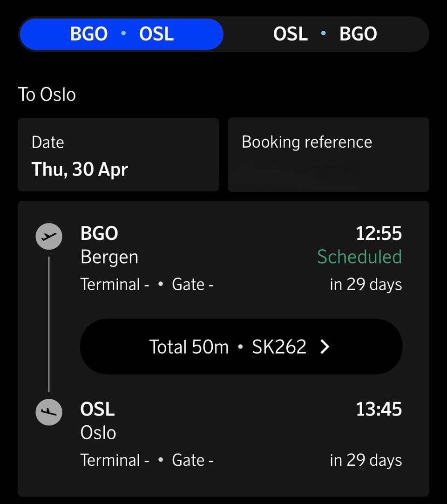This screenshot has height=504, width=447.
Task: Click the 13:45 arrival time
Action: 379,409
